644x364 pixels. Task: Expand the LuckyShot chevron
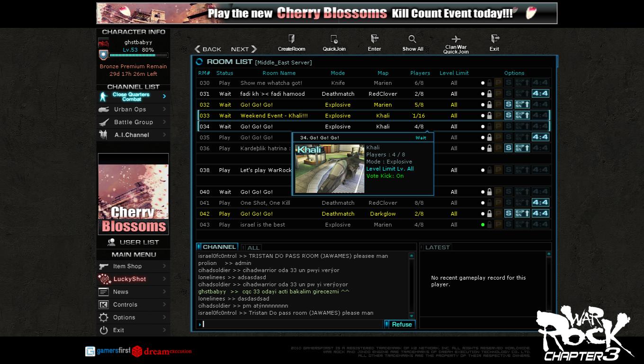click(x=164, y=279)
